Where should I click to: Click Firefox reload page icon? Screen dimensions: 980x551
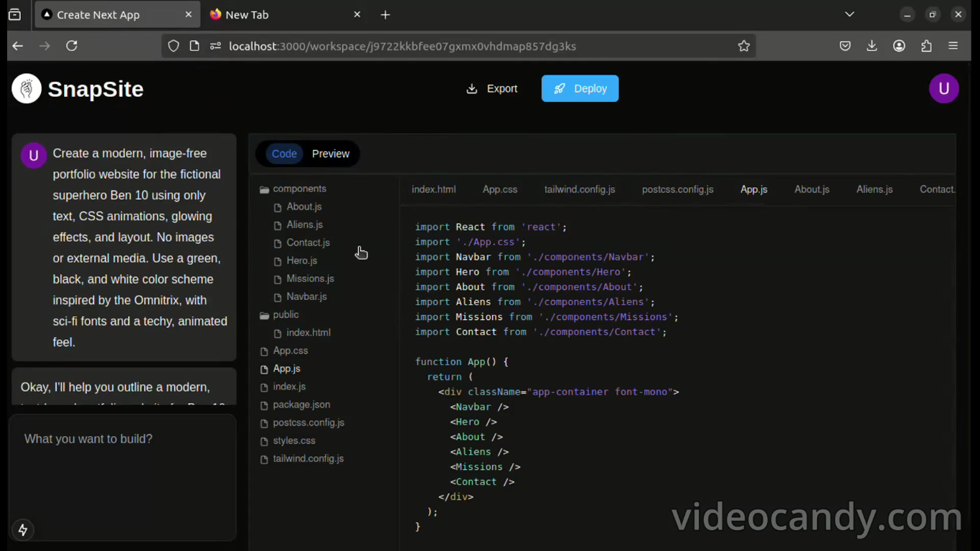[72, 46]
